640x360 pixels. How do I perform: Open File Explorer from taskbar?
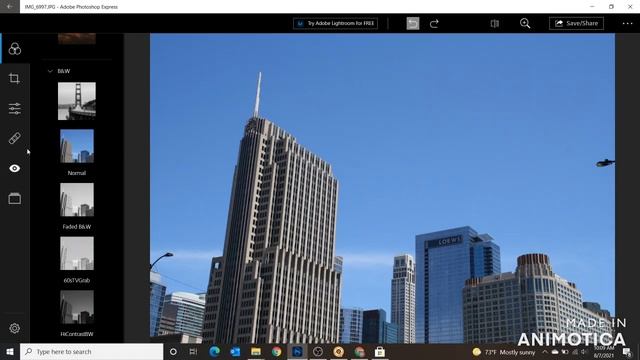click(256, 351)
